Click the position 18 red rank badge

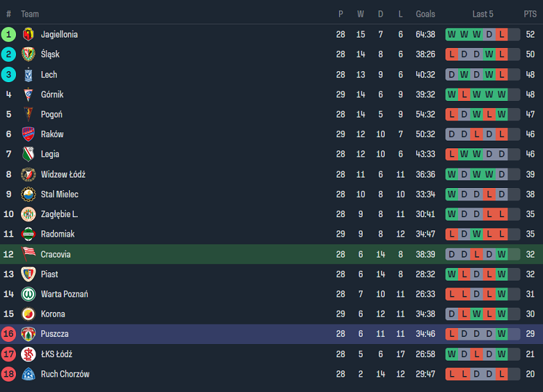pyautogui.click(x=8, y=374)
